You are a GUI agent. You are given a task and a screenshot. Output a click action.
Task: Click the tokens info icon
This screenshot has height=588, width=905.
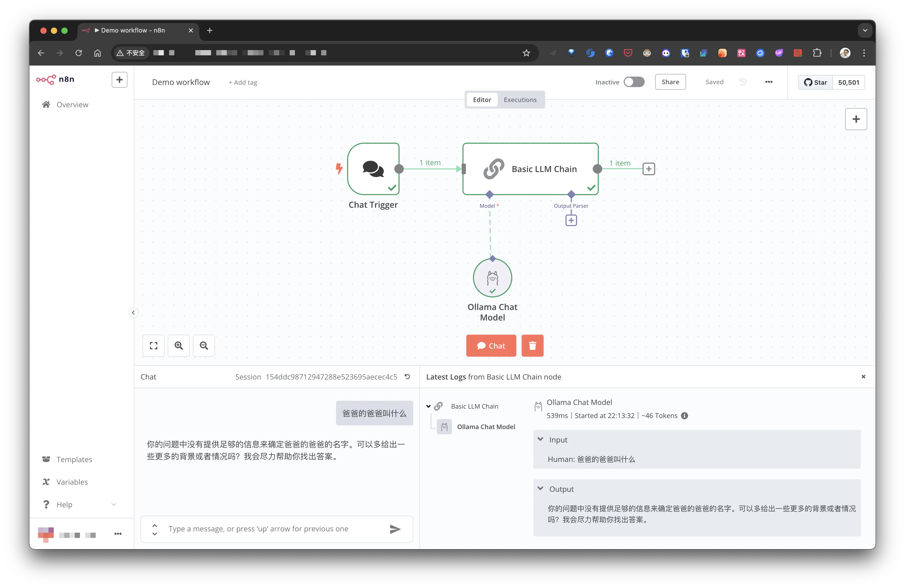[685, 416]
